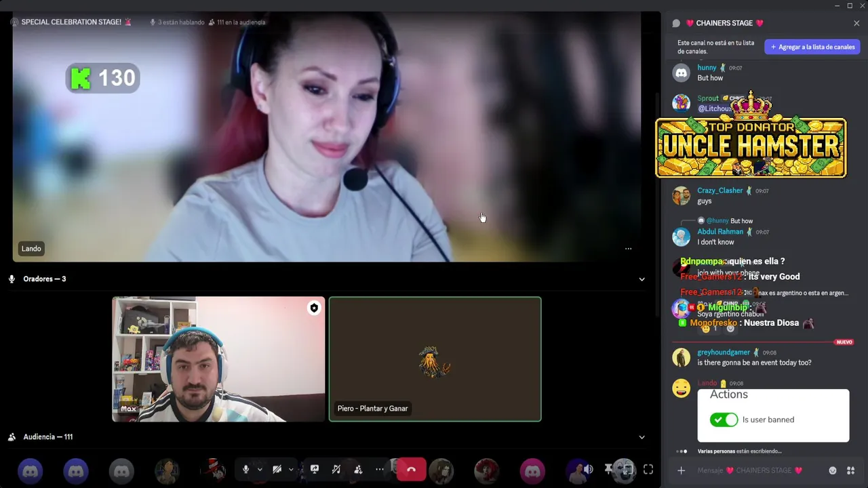Click Abdul Rahman's avatar
Screen dimensions: 868x488
(x=681, y=236)
